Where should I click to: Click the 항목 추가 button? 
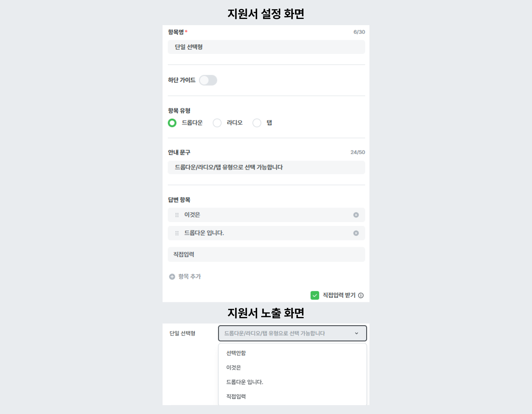[189, 276]
